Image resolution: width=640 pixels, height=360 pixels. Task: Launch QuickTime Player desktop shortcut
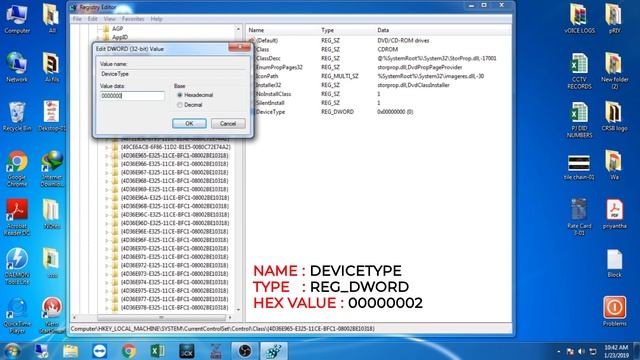[x=17, y=315]
